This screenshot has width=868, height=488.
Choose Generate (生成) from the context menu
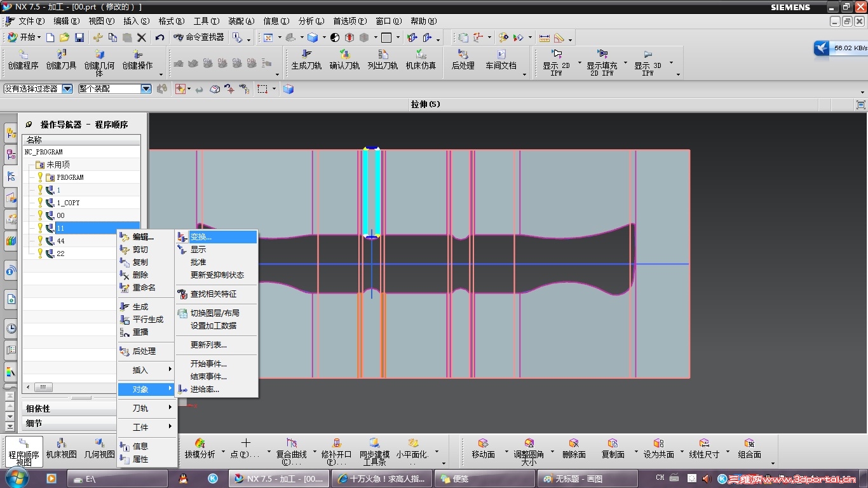pyautogui.click(x=140, y=307)
